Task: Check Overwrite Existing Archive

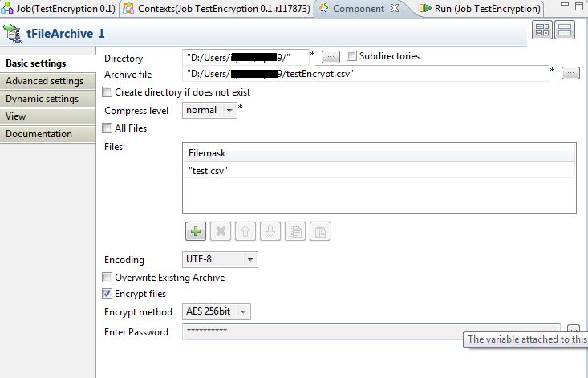Action: pyautogui.click(x=107, y=278)
